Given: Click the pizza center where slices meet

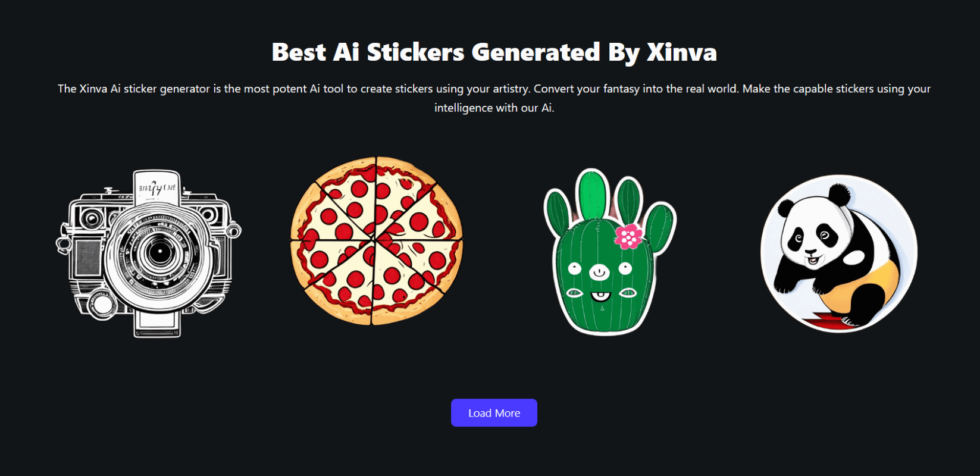Looking at the screenshot, I should point(375,240).
